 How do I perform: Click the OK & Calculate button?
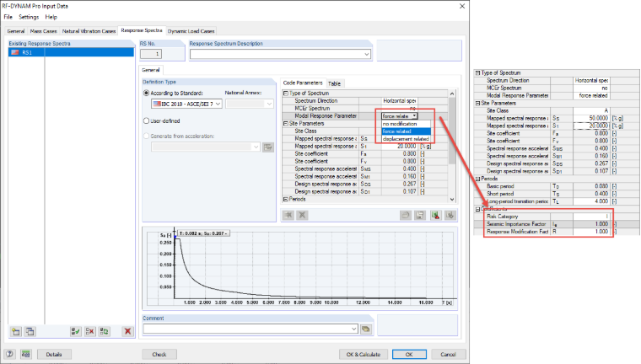[364, 354]
